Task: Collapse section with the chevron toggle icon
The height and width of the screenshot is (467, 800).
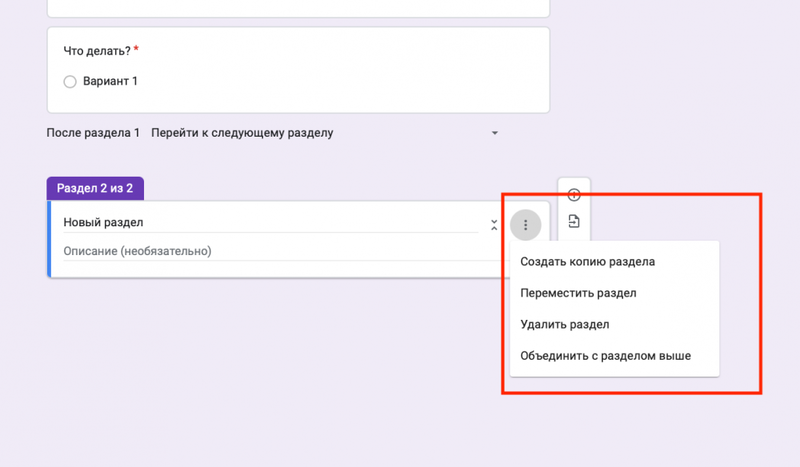Action: click(494, 225)
